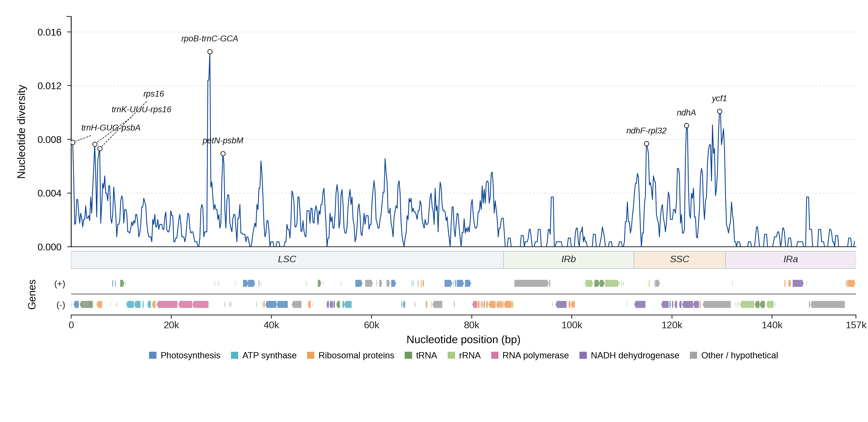Choose the NADH dehydrogenase purple swatch
Screen dimensions: 868x422
(x=583, y=355)
